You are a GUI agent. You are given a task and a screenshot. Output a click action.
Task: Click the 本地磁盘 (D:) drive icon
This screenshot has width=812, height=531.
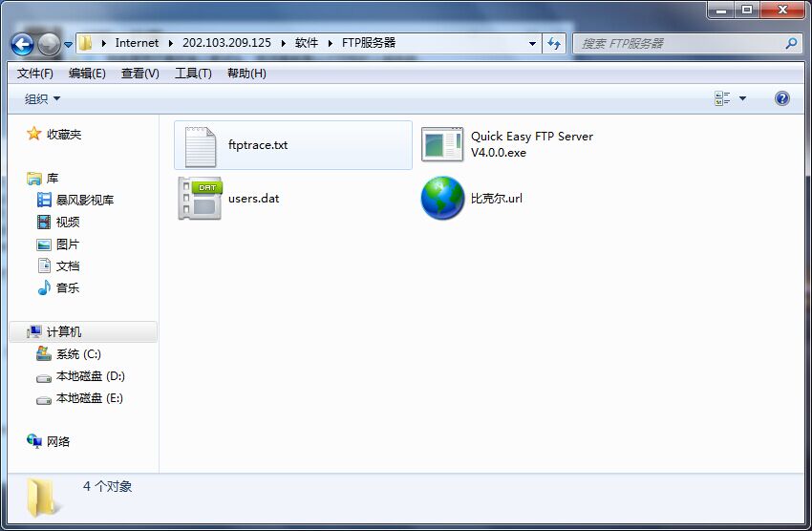[x=44, y=378]
